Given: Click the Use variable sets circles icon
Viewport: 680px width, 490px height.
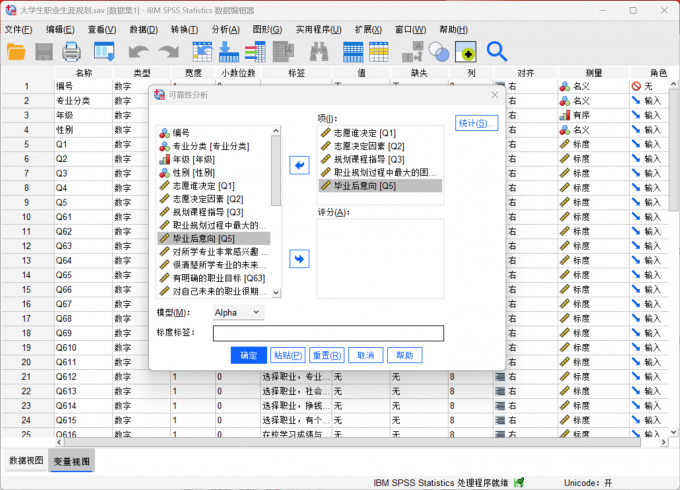Looking at the screenshot, I should 439,52.
